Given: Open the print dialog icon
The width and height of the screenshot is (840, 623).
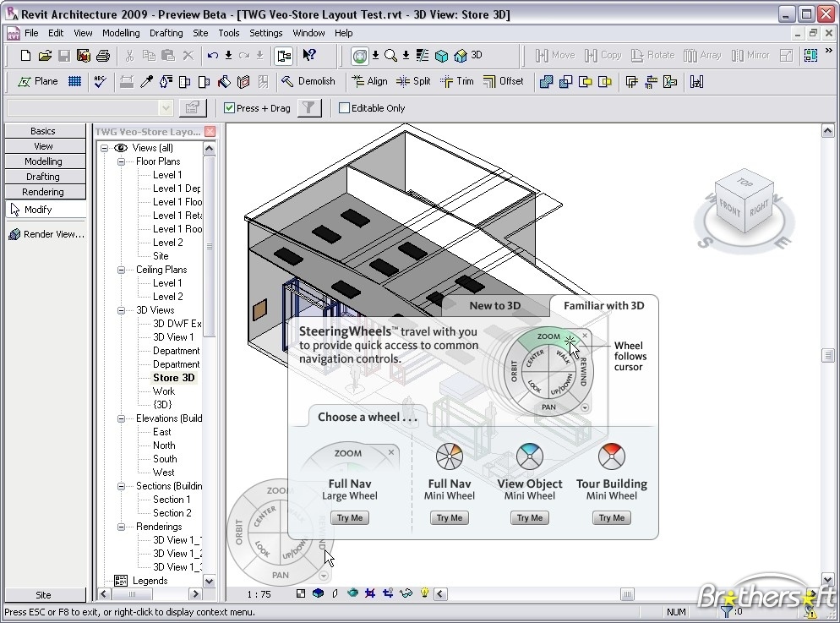Looking at the screenshot, I should point(101,57).
